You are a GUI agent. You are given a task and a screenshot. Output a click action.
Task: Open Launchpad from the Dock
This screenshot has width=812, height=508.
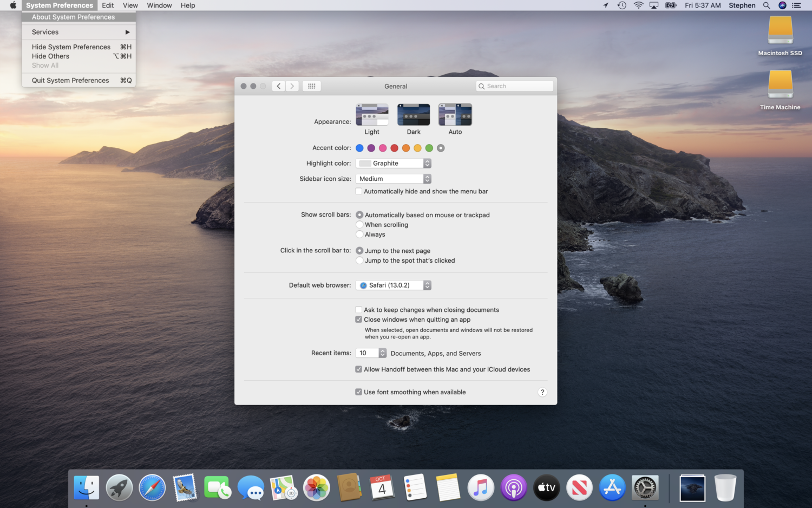119,487
